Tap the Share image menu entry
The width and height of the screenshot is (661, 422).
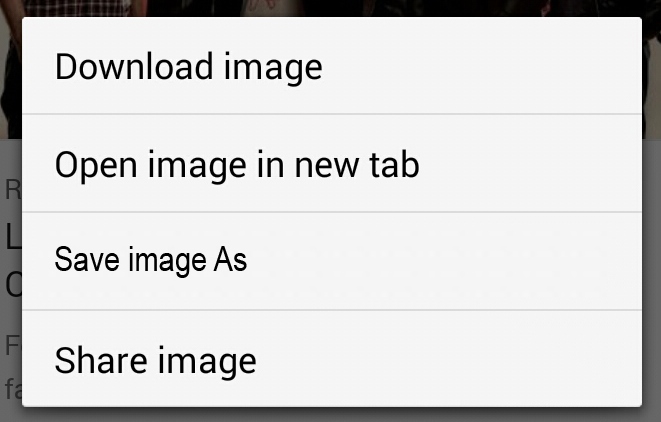tap(332, 359)
